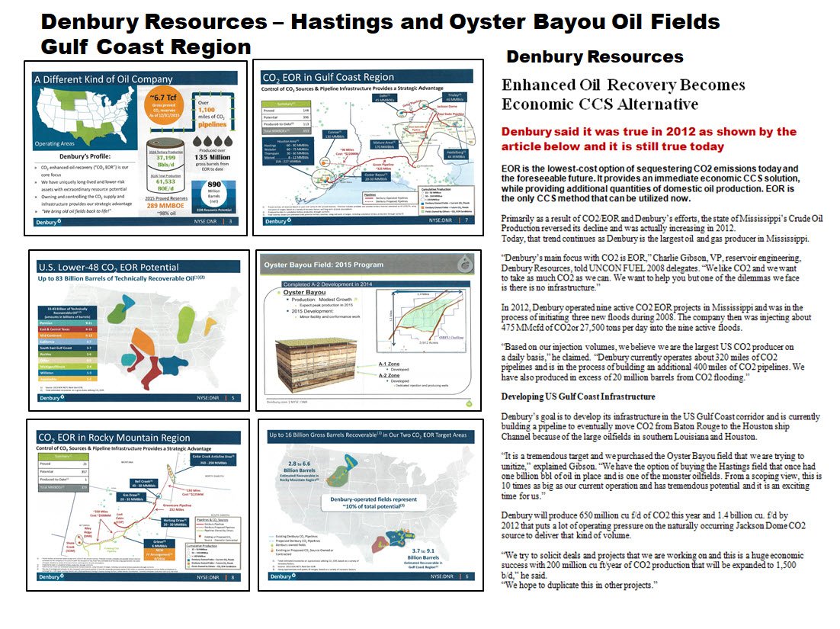840x629 pixels.
Task: Click the Denbury logo on the first slide
Action: 48,222
